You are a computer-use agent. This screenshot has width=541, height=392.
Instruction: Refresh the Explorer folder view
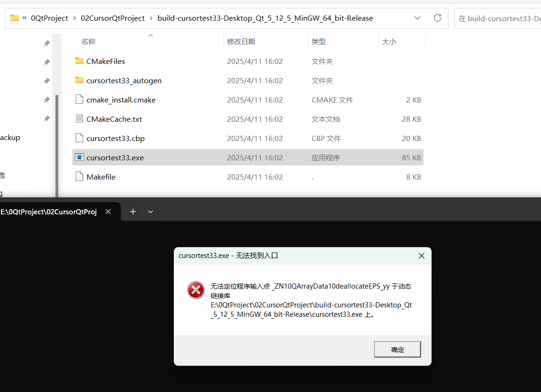[x=438, y=18]
